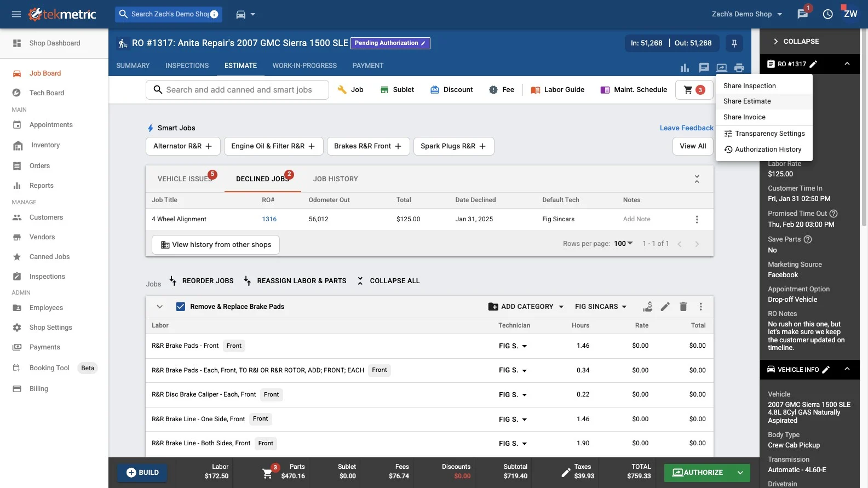Click Search Zach's Demo Shop field
The image size is (868, 488).
[168, 14]
